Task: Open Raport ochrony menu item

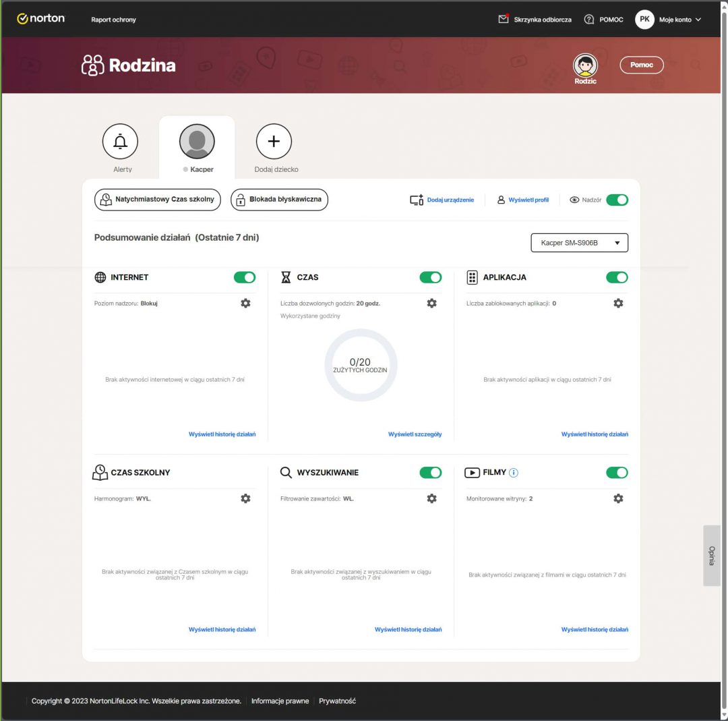Action: click(x=113, y=20)
